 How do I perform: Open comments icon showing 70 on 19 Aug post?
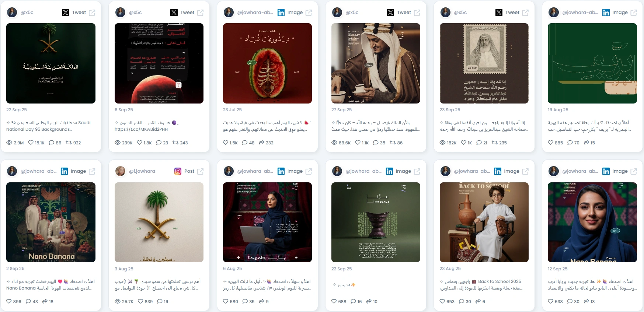[x=570, y=143]
